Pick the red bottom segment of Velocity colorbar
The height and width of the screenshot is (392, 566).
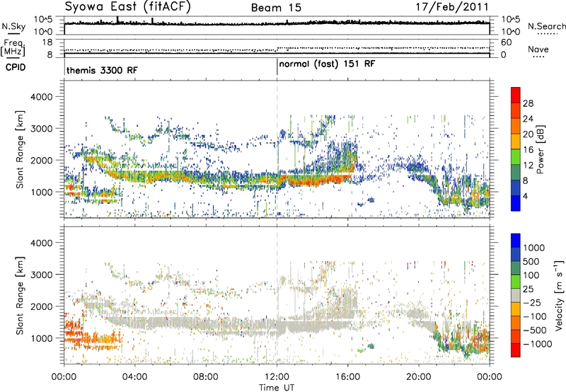click(x=516, y=350)
